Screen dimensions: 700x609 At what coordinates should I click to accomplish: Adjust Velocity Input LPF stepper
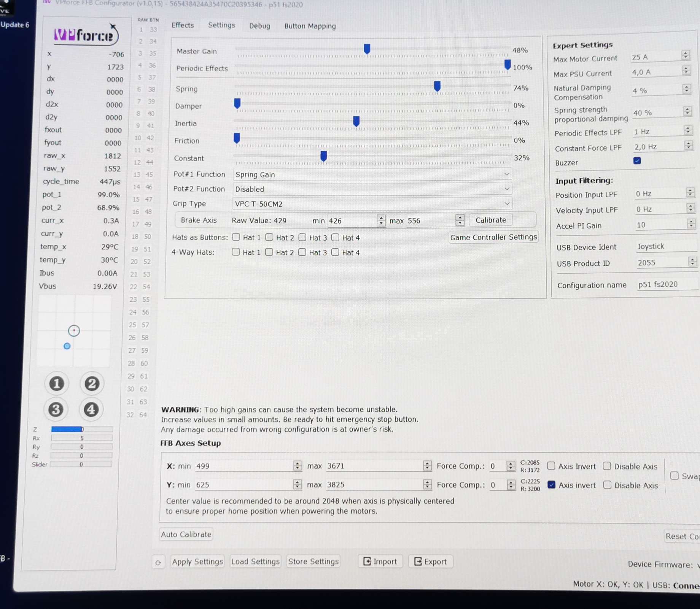pos(690,208)
